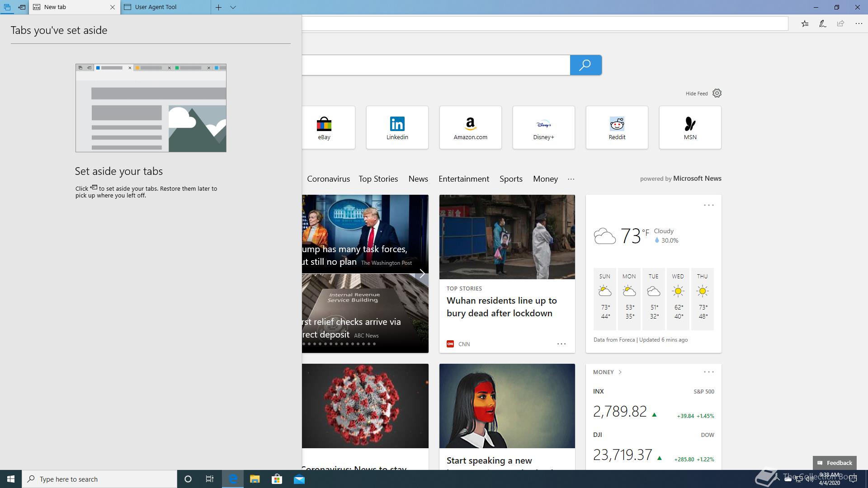Click the Add notes pen icon
Screen dimensions: 868x488
(823, 23)
